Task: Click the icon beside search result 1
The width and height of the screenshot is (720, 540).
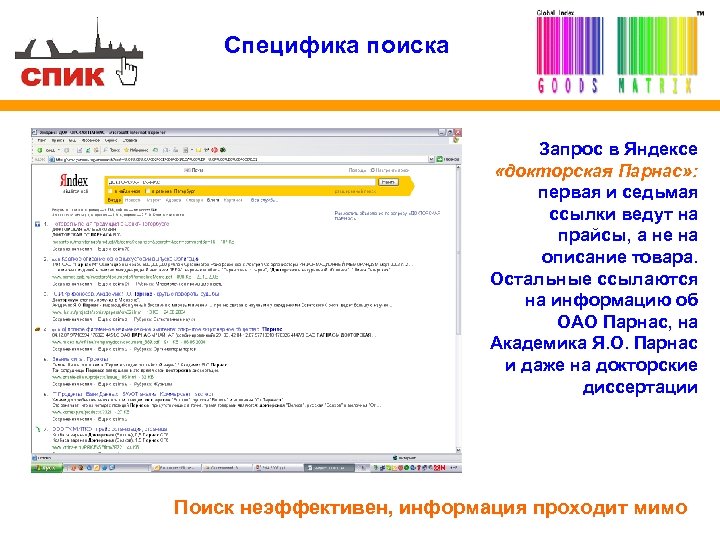Action: coord(37,225)
